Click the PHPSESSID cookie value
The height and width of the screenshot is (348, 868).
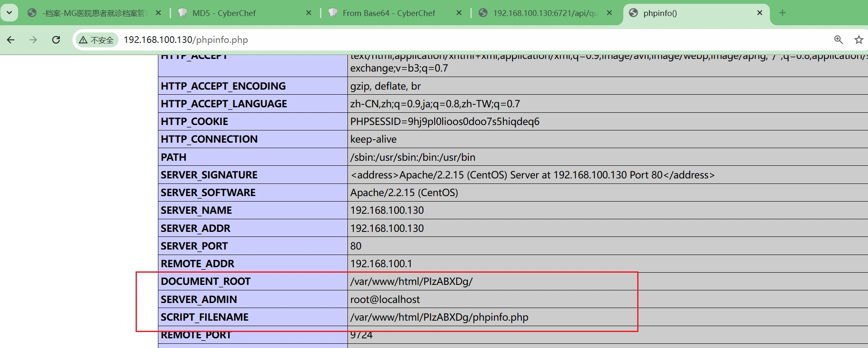[x=444, y=122]
